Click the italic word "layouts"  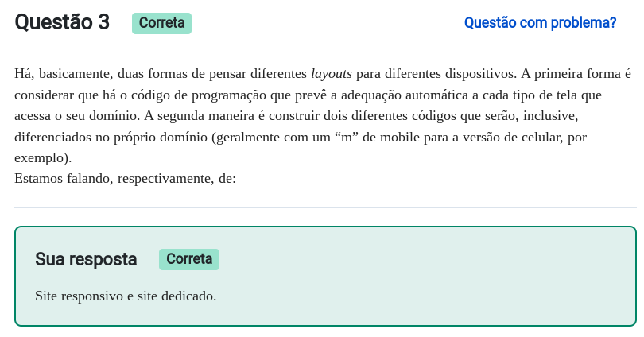[331, 74]
